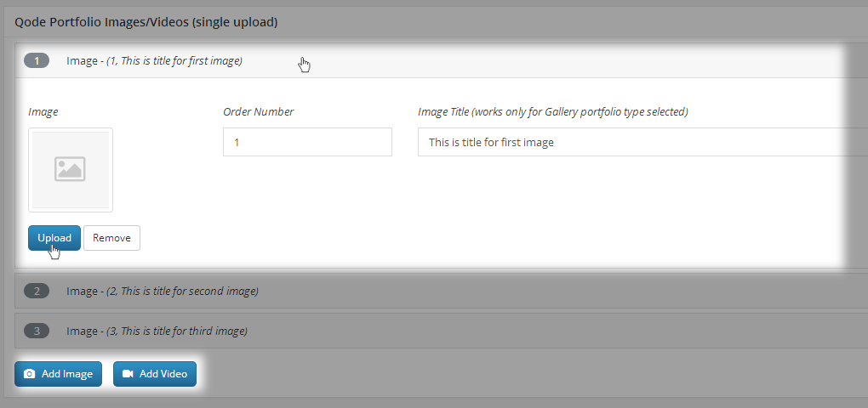Click the Upload button for image 1
This screenshot has height=408, width=868.
click(54, 238)
